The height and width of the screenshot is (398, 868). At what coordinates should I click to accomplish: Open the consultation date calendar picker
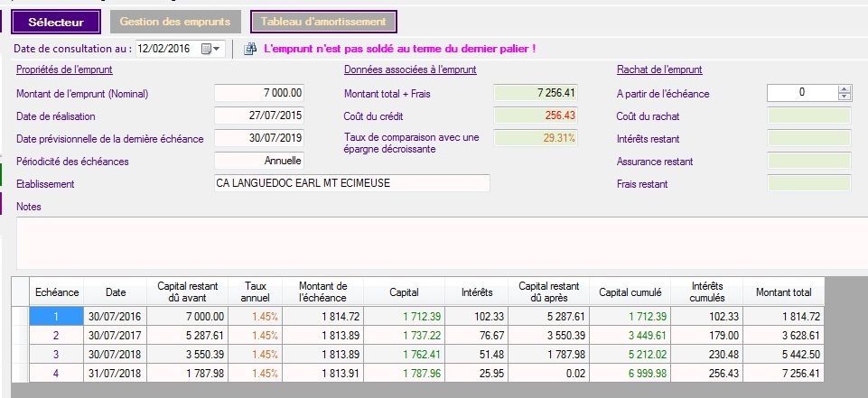[x=210, y=49]
